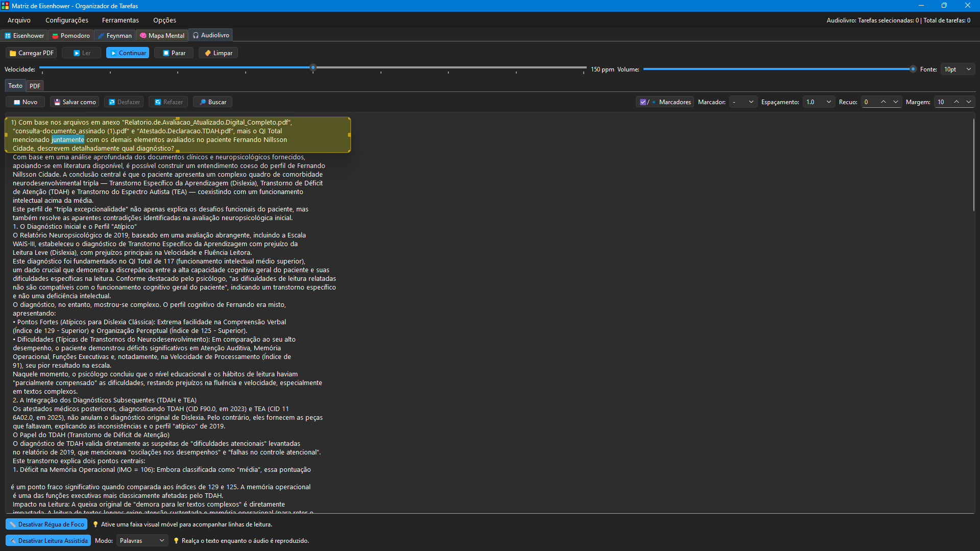Click the brain icon on Mapa Mental tab

click(143, 36)
